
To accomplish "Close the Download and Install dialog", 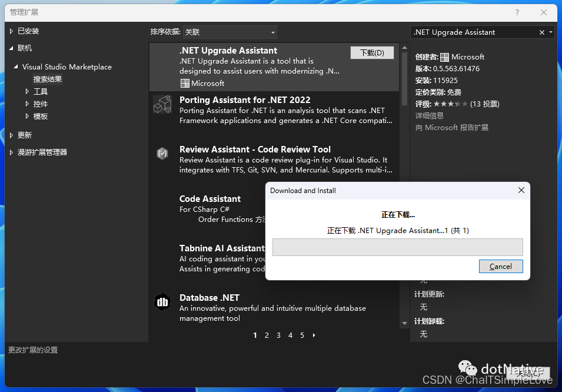I will 521,191.
